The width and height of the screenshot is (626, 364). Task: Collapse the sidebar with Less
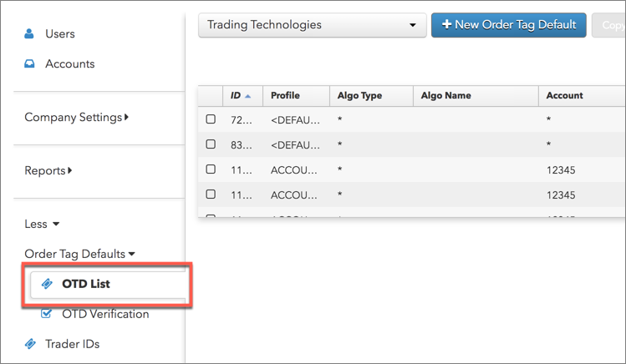tap(42, 225)
